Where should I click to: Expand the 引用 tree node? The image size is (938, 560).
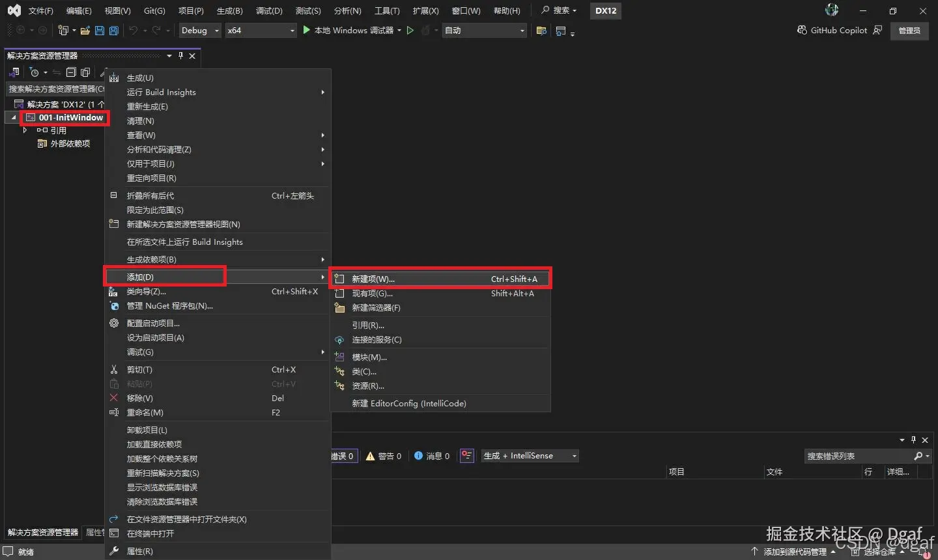coord(25,130)
